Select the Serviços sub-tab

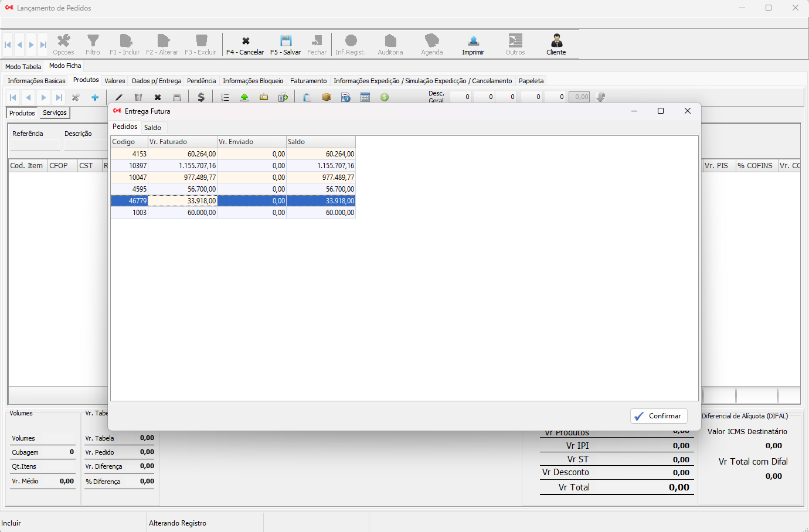tap(55, 112)
